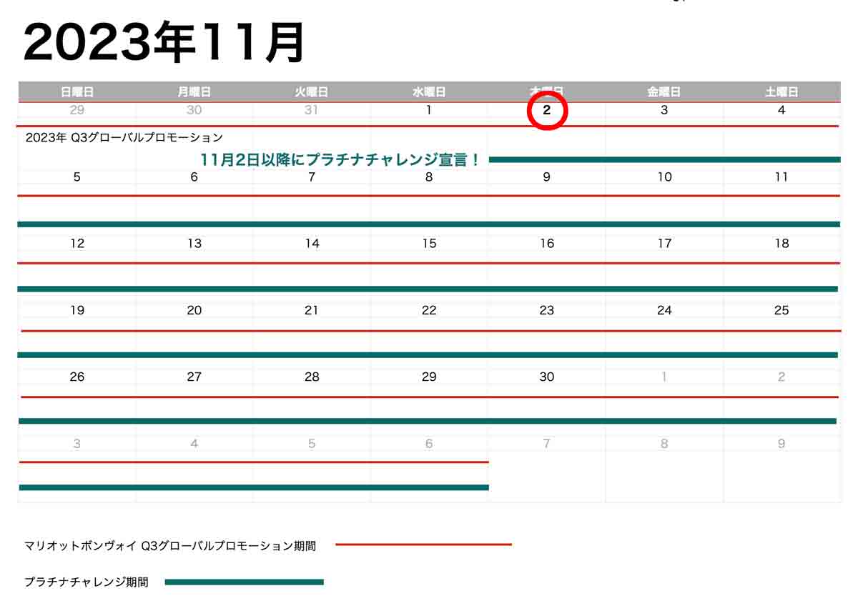The width and height of the screenshot is (858, 616).
Task: Click the green legend line sample
Action: (x=245, y=582)
